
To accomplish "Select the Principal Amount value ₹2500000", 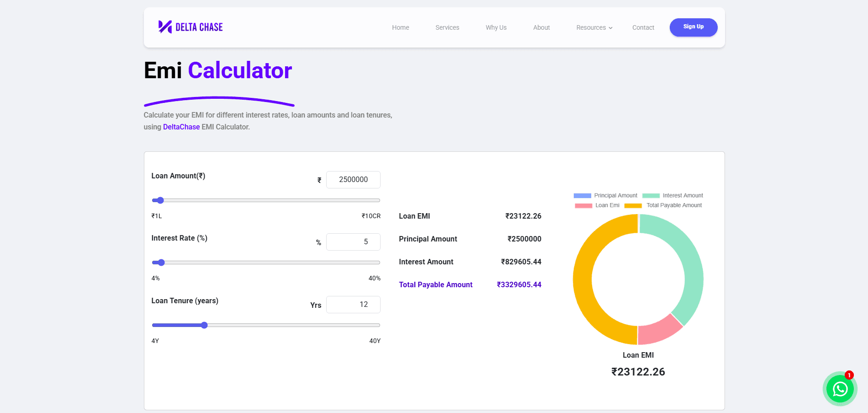I will coord(524,239).
